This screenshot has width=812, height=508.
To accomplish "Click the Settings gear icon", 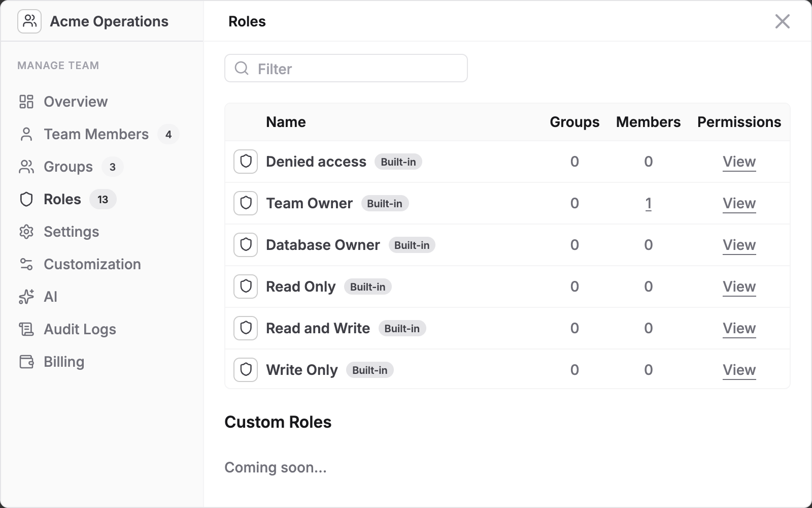I will pyautogui.click(x=26, y=232).
